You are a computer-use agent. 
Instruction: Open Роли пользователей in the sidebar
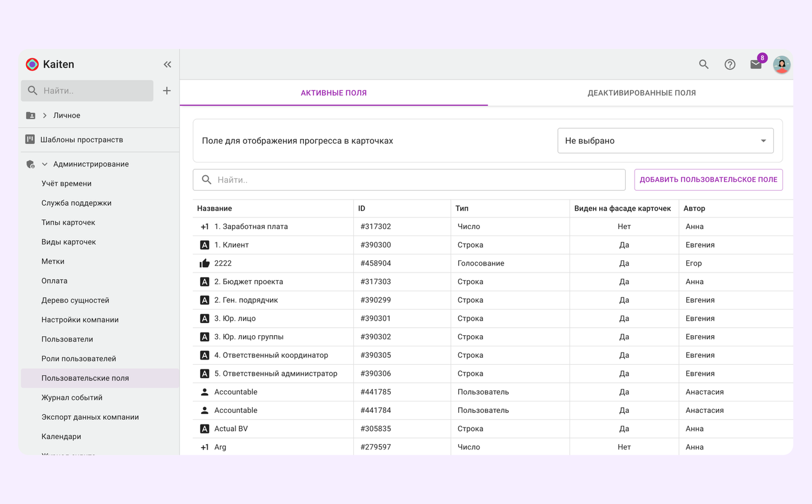79,358
